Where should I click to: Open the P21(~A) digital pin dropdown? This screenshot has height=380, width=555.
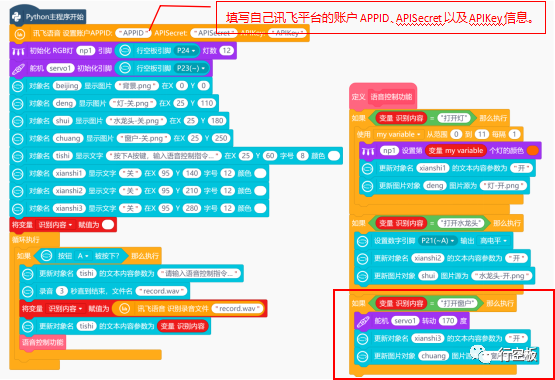pos(437,241)
